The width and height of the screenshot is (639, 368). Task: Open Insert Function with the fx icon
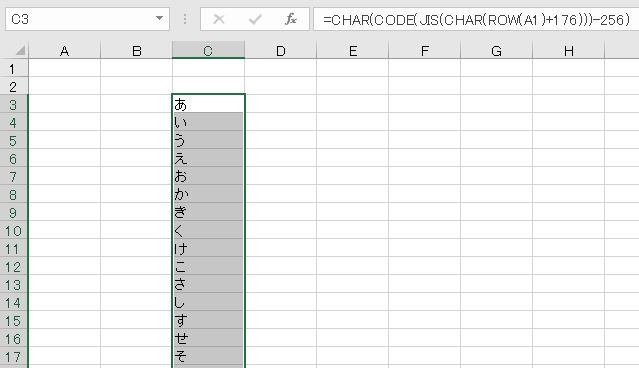(x=291, y=19)
